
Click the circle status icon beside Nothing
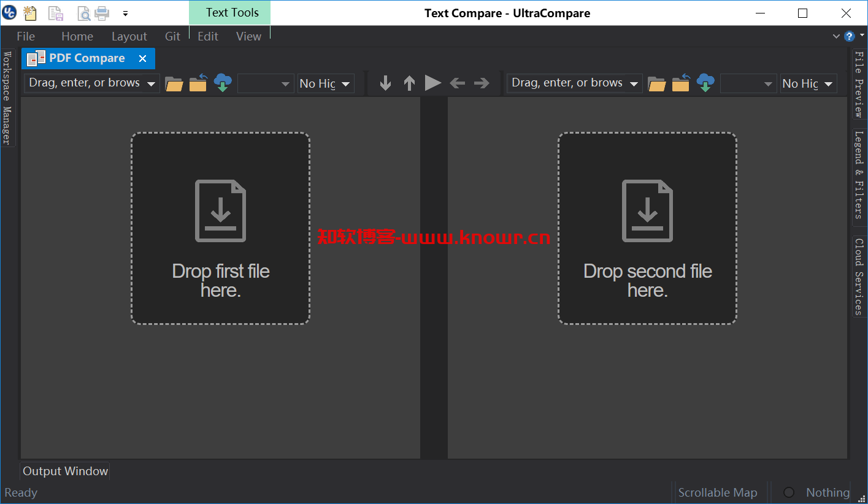pos(789,492)
